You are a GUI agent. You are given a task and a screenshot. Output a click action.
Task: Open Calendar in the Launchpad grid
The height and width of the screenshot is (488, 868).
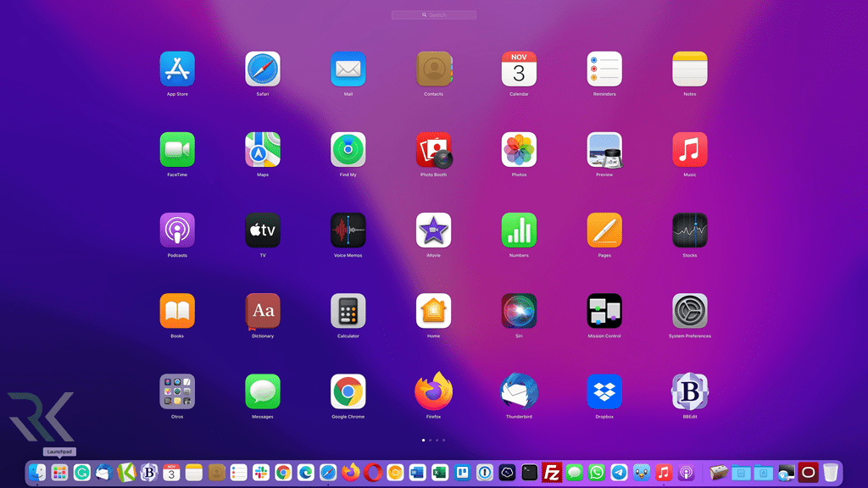click(519, 69)
